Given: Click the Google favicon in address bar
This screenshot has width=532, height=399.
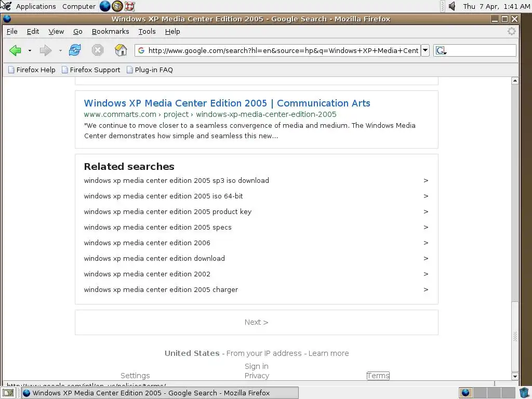Looking at the screenshot, I should pyautogui.click(x=141, y=50).
